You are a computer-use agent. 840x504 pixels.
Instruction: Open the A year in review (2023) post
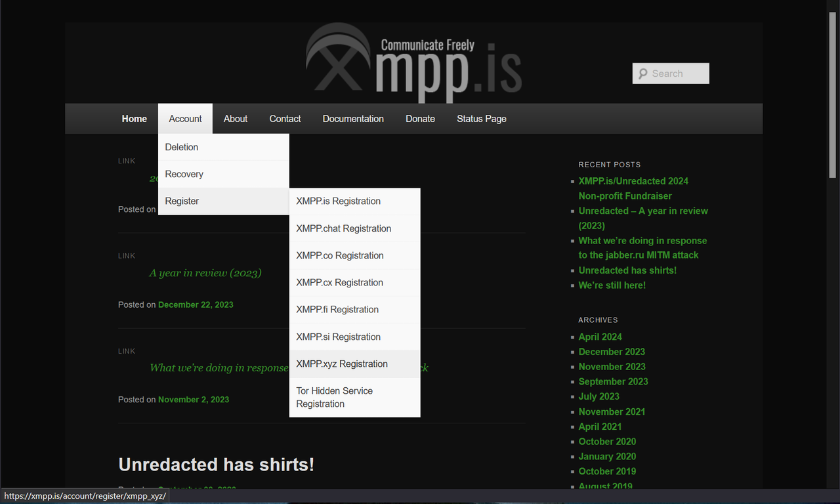coord(205,273)
